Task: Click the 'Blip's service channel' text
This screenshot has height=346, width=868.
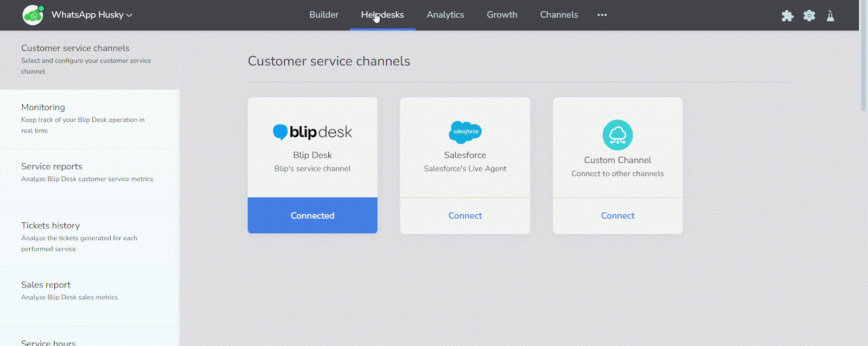Action: [x=312, y=169]
